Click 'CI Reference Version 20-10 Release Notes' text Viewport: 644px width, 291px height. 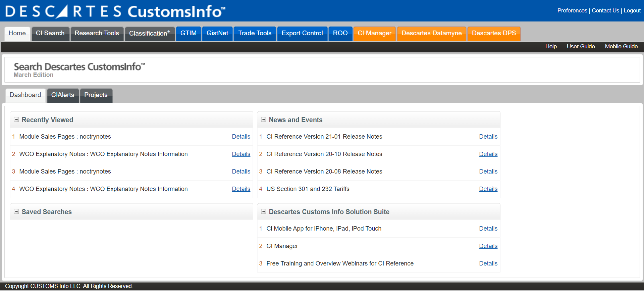(324, 154)
